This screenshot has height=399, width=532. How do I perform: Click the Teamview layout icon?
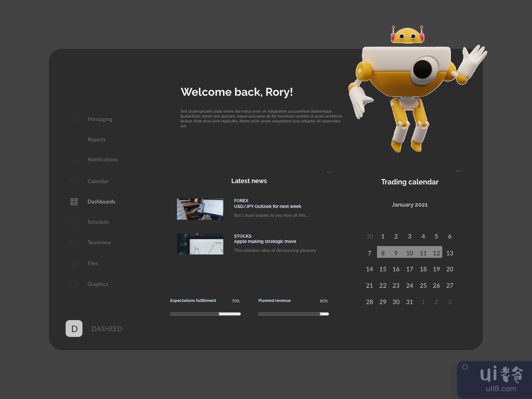coord(74,243)
